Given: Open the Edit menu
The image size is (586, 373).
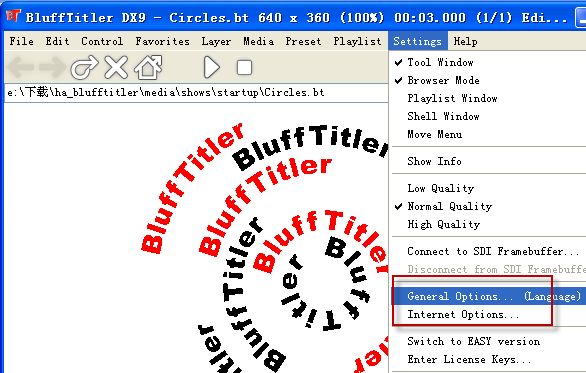Looking at the screenshot, I should point(57,41).
